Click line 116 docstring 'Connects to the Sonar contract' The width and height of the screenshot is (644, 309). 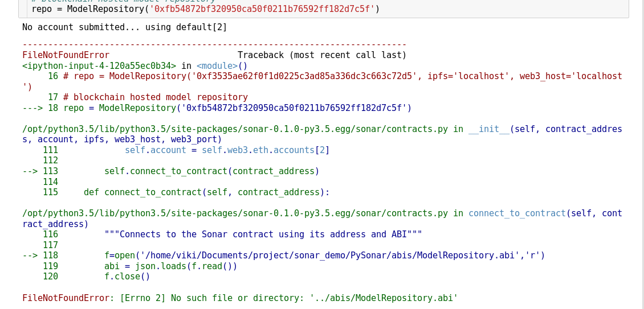[x=233, y=234]
